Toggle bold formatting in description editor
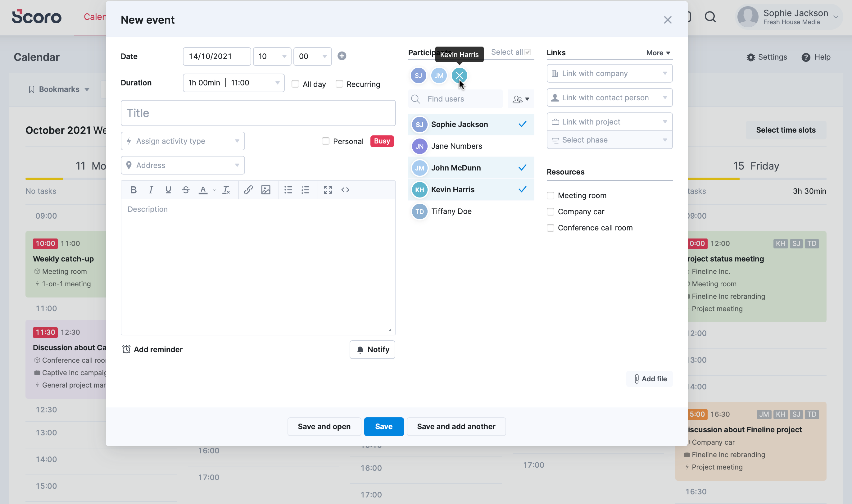852x504 pixels. [134, 190]
